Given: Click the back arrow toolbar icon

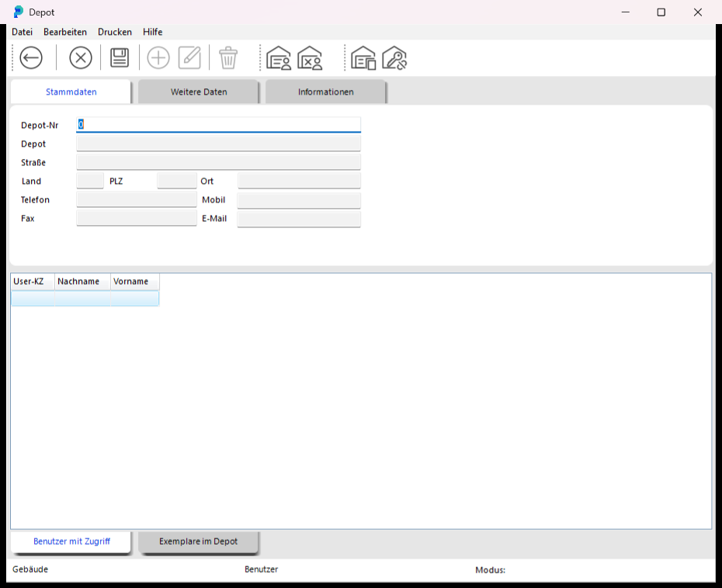Looking at the screenshot, I should [31, 58].
